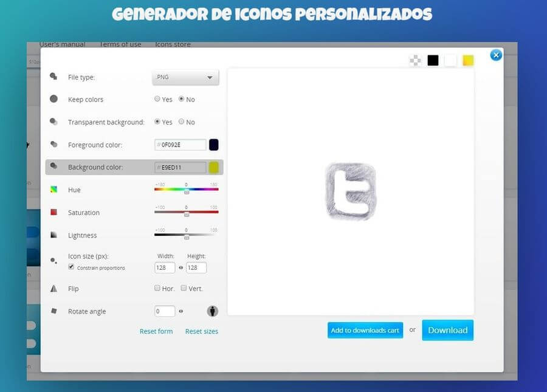Click the Foreground color hex field

(x=181, y=145)
